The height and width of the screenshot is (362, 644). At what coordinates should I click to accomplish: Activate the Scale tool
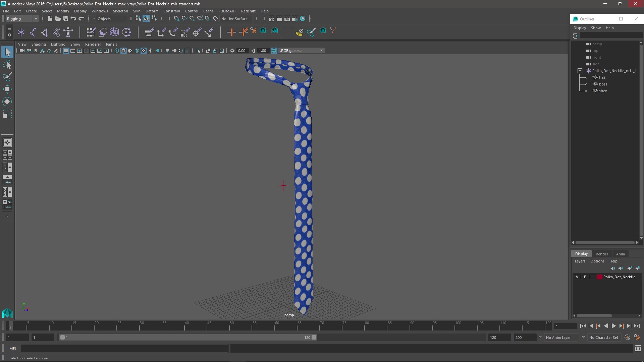tap(7, 114)
